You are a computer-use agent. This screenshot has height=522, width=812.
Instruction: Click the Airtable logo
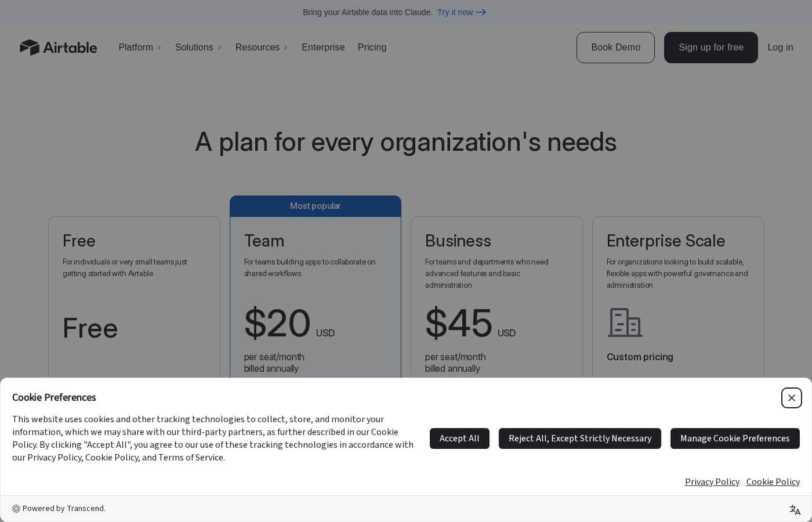click(x=58, y=48)
